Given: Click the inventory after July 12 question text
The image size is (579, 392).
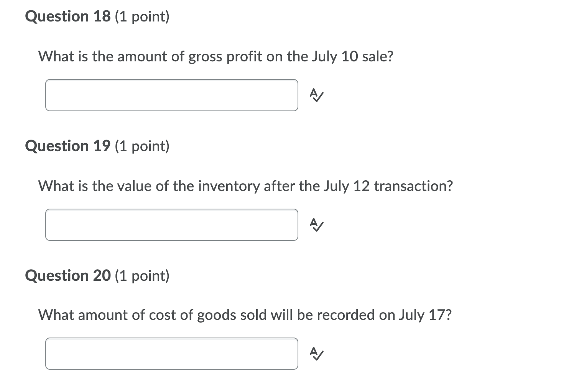Looking at the screenshot, I should (245, 186).
